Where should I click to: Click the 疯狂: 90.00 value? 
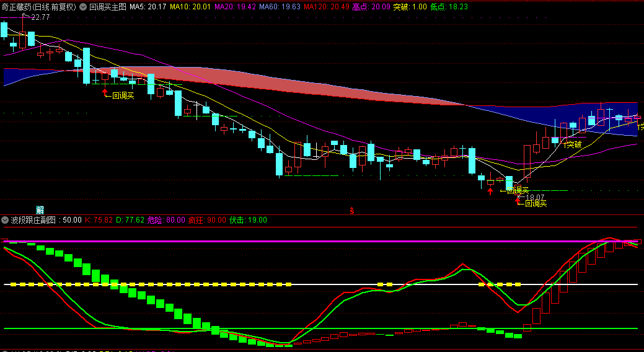207,220
